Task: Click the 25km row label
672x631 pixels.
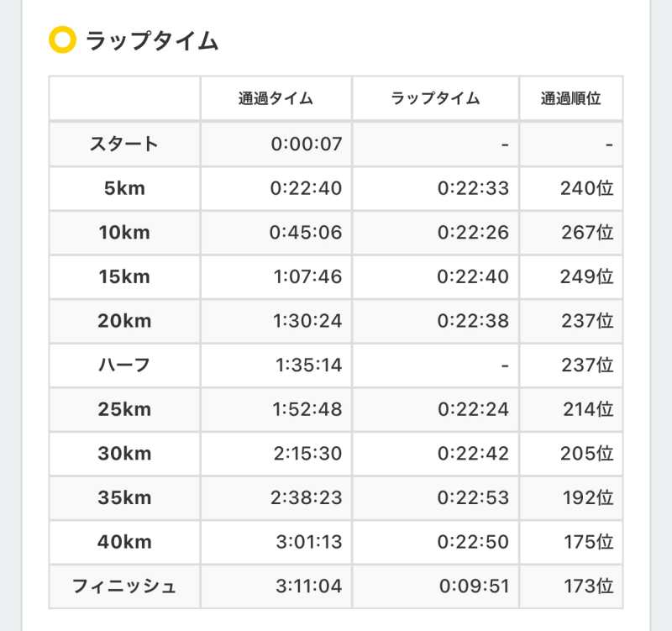Action: (x=124, y=409)
